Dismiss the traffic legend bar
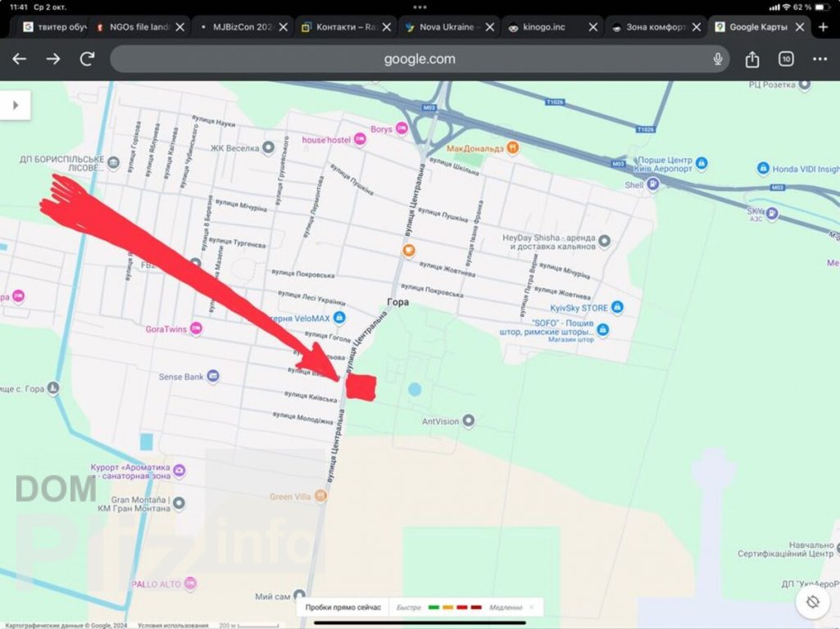Viewport: 840px width, 629px height. click(531, 607)
